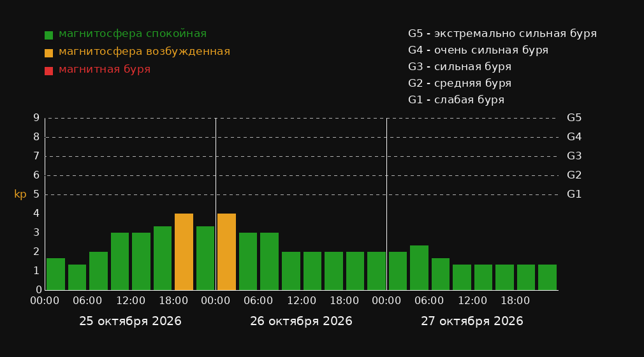Click the y-axis value 8
The width and height of the screenshot is (644, 357).
click(x=36, y=137)
